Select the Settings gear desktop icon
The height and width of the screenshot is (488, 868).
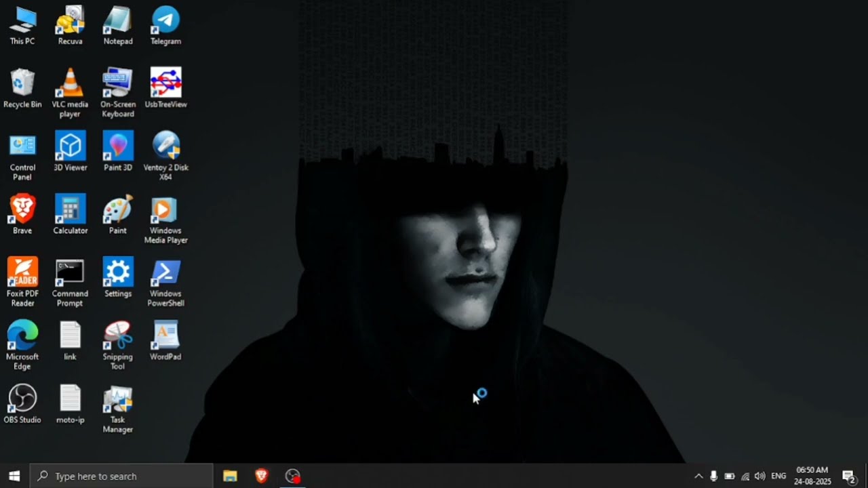(x=118, y=277)
